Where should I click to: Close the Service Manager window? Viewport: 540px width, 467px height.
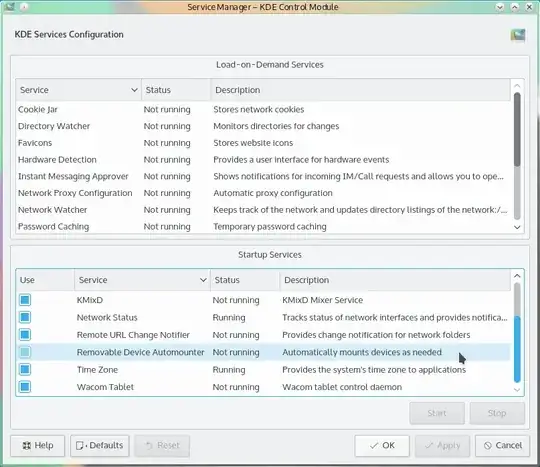coord(529,7)
